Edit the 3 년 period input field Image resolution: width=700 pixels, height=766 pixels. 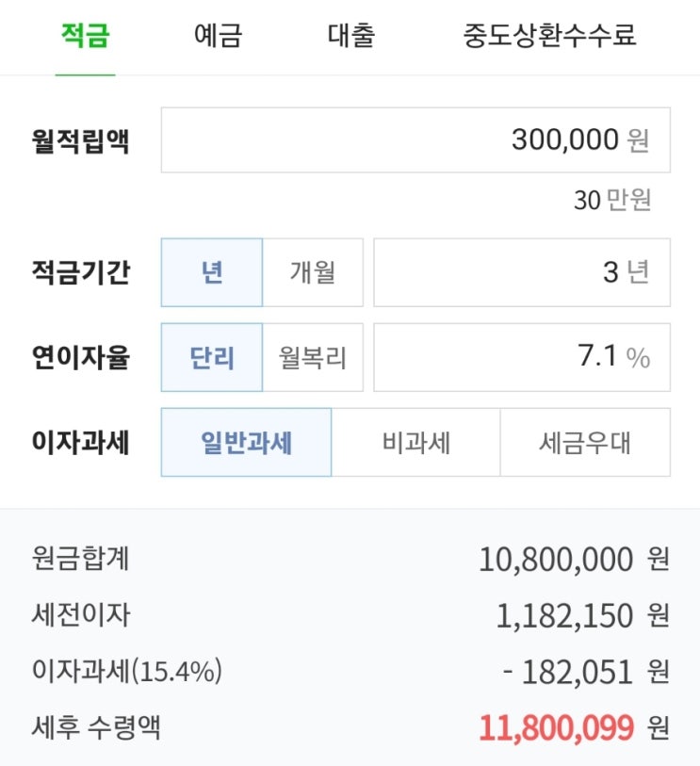coord(522,272)
